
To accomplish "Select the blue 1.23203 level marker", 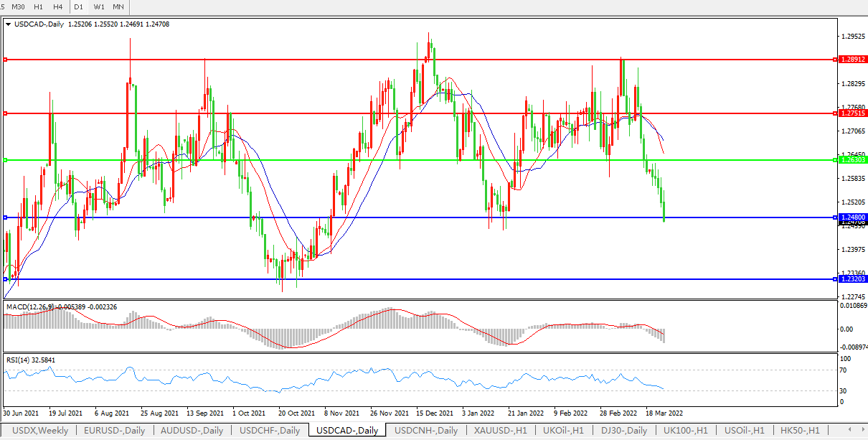I will tap(853, 278).
